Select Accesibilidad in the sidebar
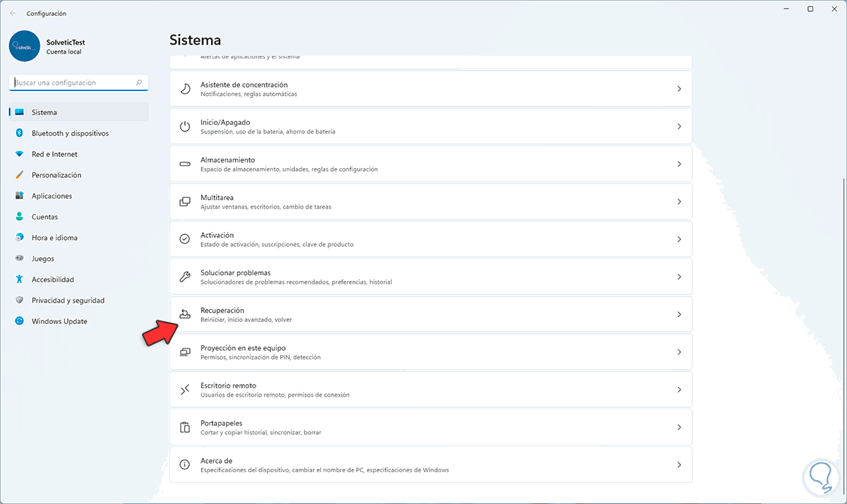The image size is (847, 504). (x=53, y=280)
